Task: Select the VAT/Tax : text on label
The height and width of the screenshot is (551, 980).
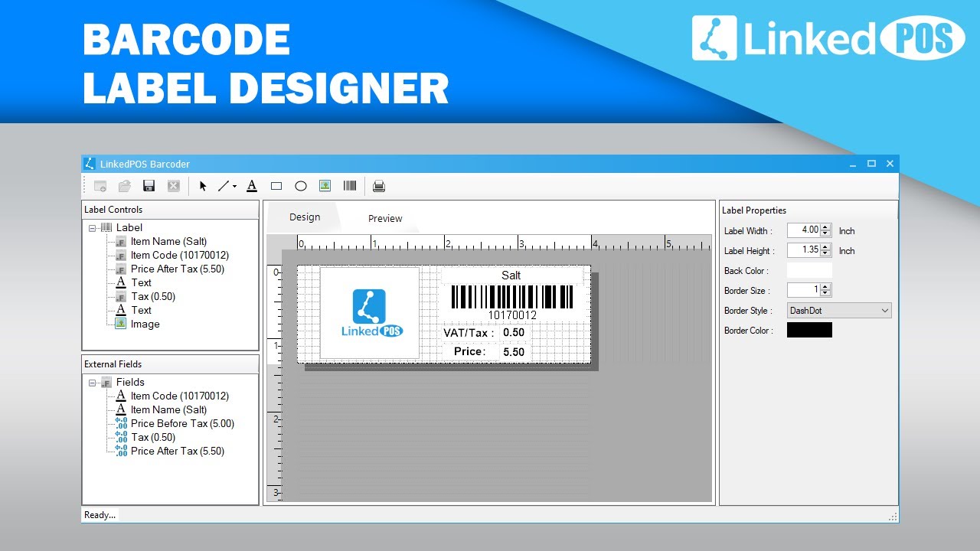Action: click(469, 333)
